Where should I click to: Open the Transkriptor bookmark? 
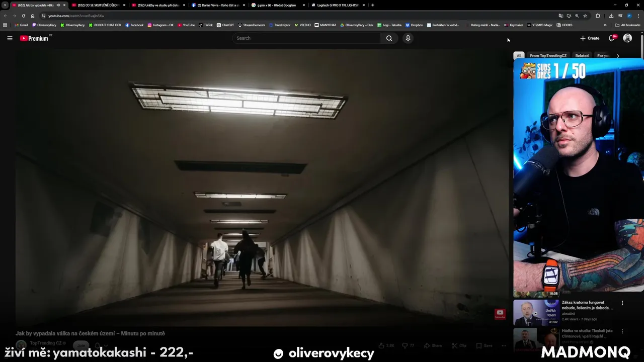coord(280,25)
